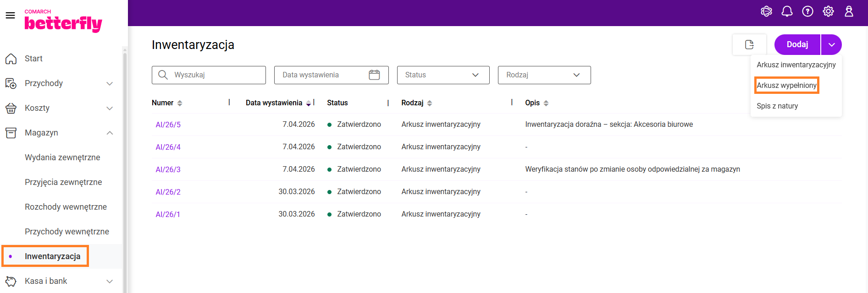
Task: Sort table by Opis column arrows
Action: pyautogui.click(x=546, y=103)
